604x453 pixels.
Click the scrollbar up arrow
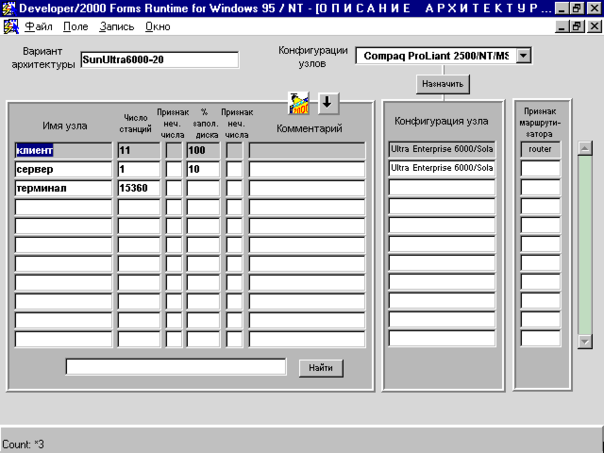585,148
